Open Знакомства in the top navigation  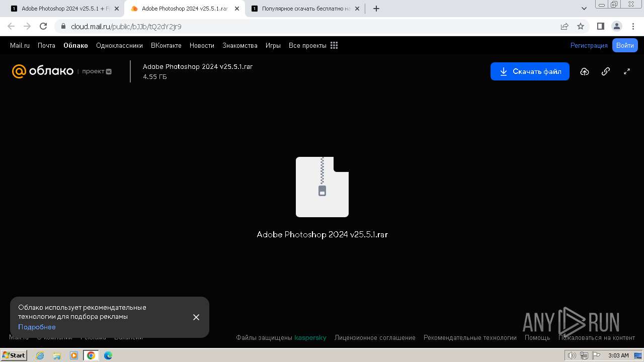240,45
